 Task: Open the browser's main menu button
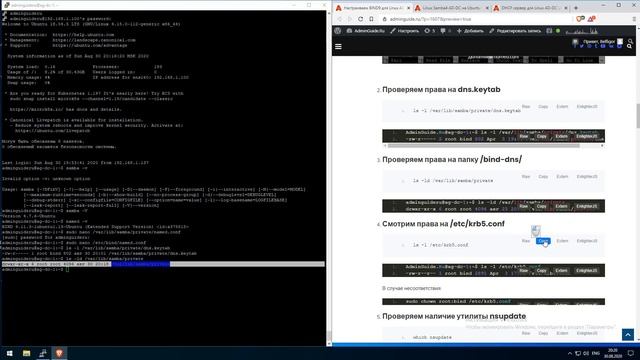(634, 19)
